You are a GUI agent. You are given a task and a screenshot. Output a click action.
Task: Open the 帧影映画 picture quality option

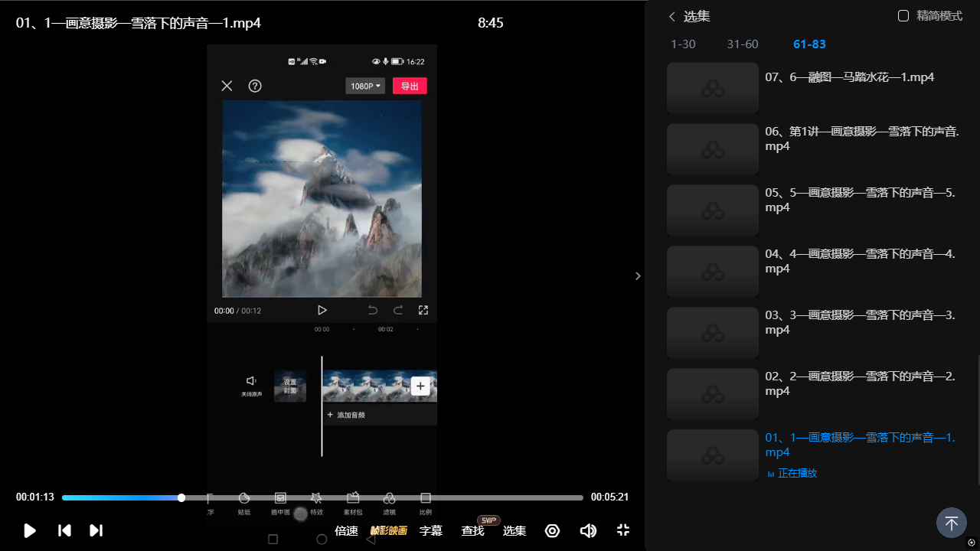[x=389, y=530]
